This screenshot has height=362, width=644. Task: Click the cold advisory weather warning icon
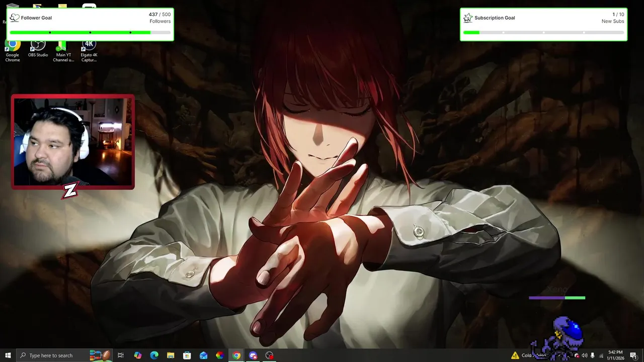(515, 355)
